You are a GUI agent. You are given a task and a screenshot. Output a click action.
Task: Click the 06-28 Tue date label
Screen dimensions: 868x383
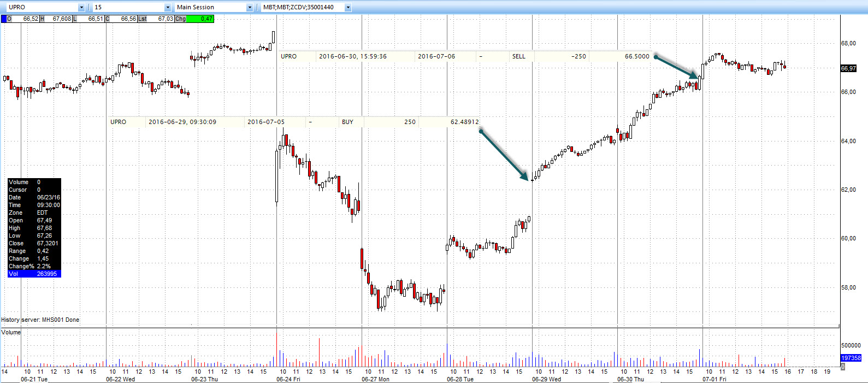tap(460, 379)
